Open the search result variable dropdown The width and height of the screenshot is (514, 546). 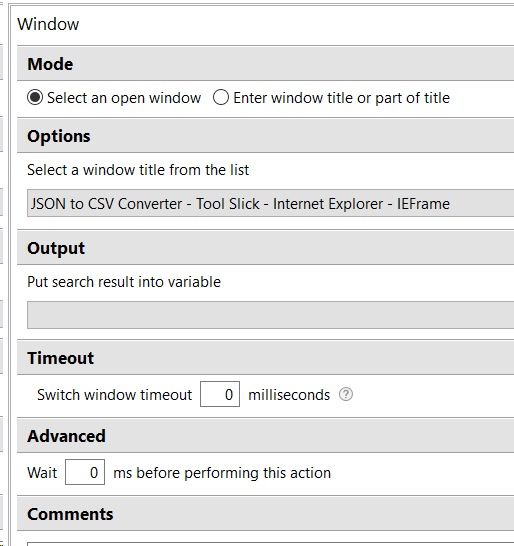tap(271, 315)
